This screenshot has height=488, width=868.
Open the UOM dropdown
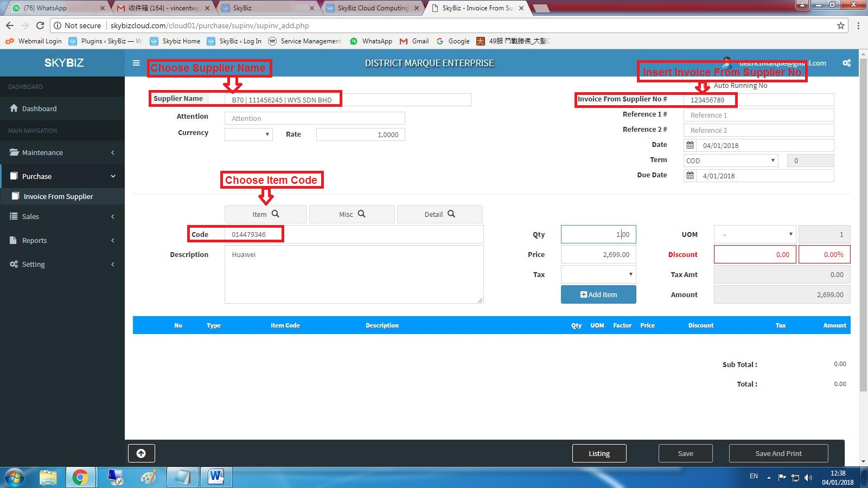(755, 234)
